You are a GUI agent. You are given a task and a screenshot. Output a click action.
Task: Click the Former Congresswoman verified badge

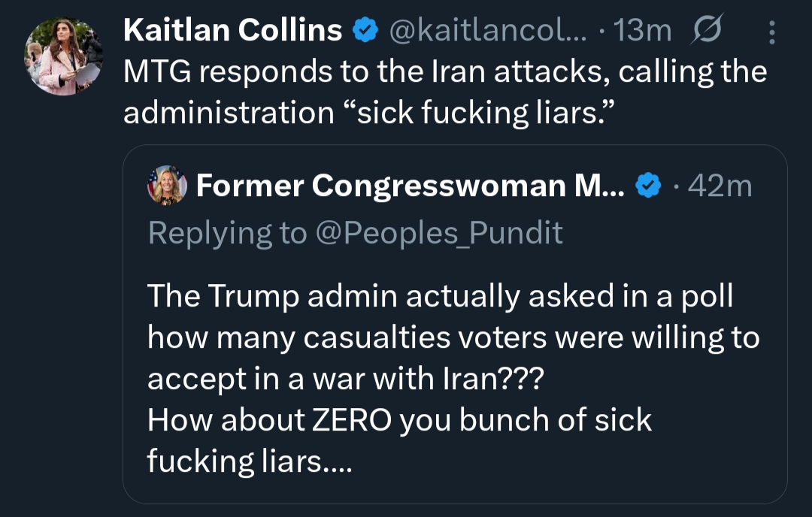tap(648, 186)
